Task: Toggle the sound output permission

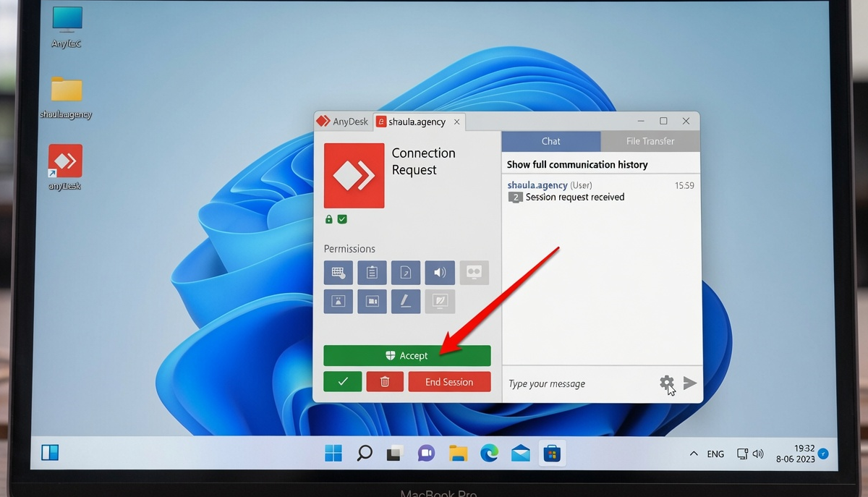Action: 440,273
